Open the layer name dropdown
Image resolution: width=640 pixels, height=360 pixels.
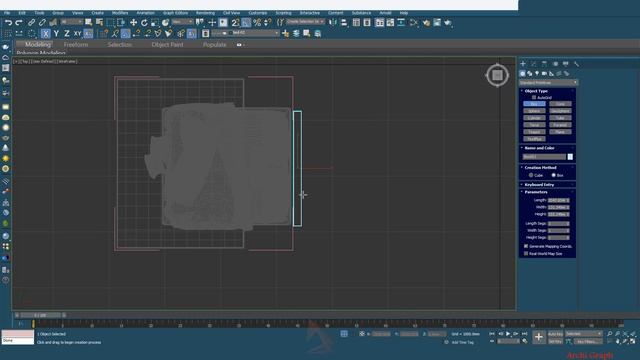[x=245, y=33]
